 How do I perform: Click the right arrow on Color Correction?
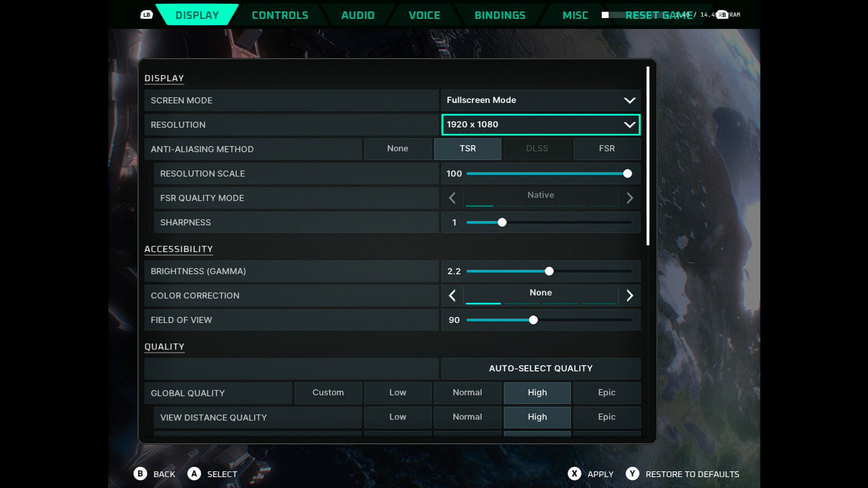tap(630, 296)
